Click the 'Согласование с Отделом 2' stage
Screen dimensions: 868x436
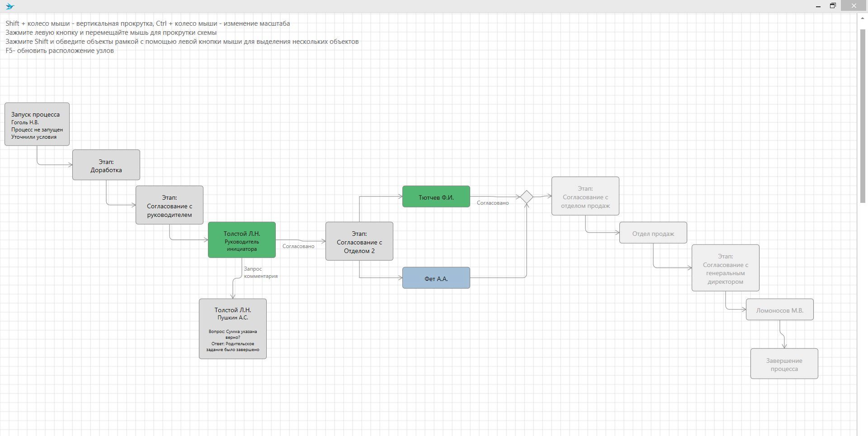pyautogui.click(x=359, y=242)
